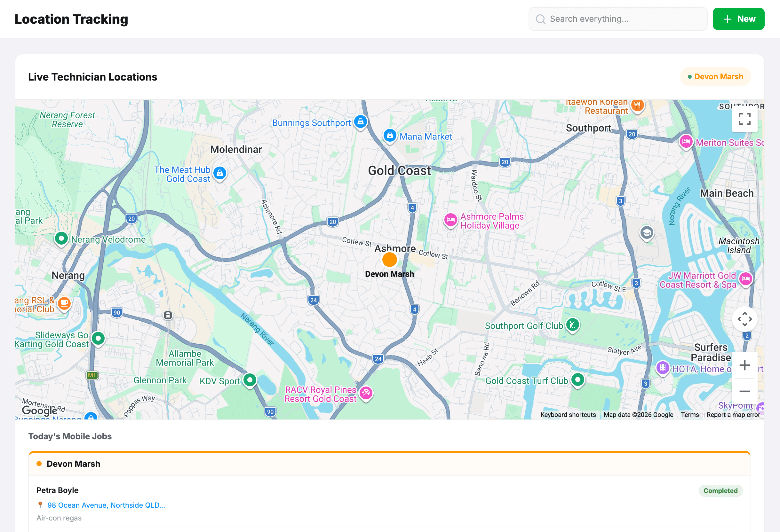
Task: Click the Surfers Paradise map label
Action: 711,352
